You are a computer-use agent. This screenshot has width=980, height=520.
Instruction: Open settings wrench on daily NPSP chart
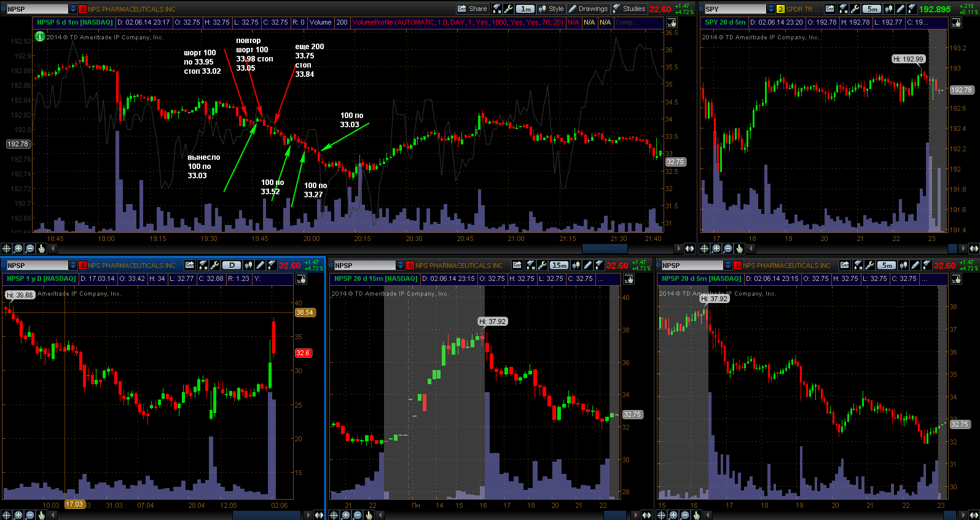pyautogui.click(x=214, y=265)
